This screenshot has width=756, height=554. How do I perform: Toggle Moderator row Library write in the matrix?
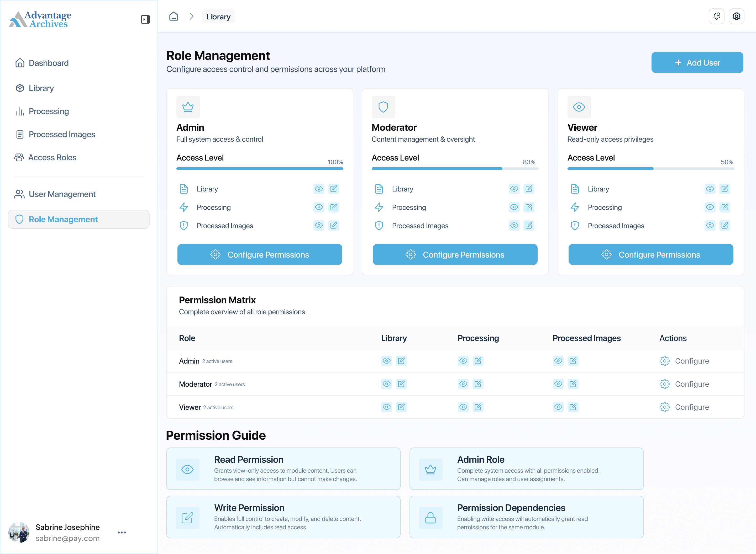[x=401, y=384]
